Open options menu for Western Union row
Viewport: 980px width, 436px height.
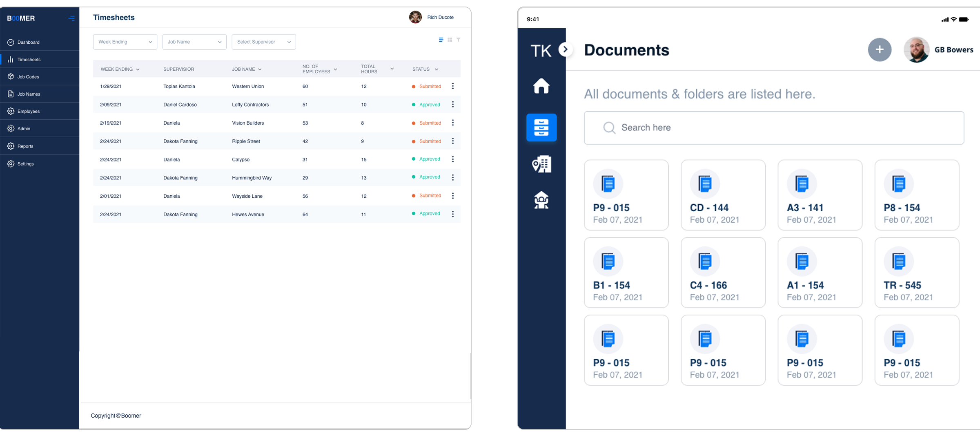[453, 86]
